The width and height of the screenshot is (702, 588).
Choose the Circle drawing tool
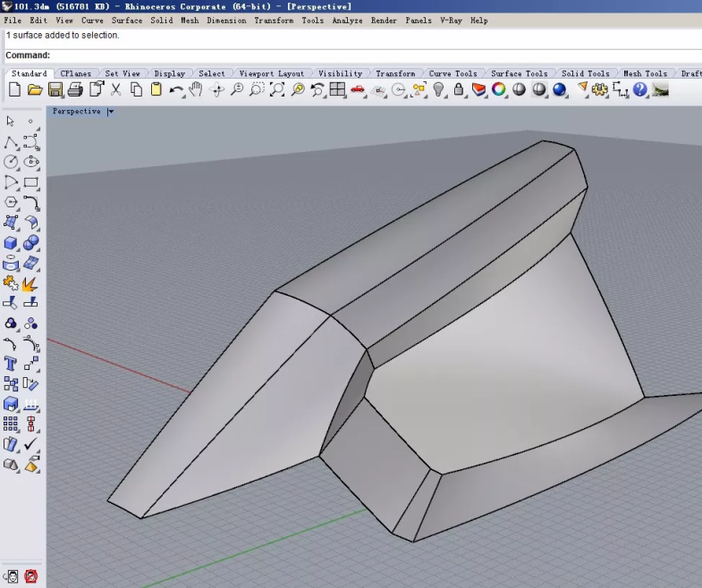11,162
